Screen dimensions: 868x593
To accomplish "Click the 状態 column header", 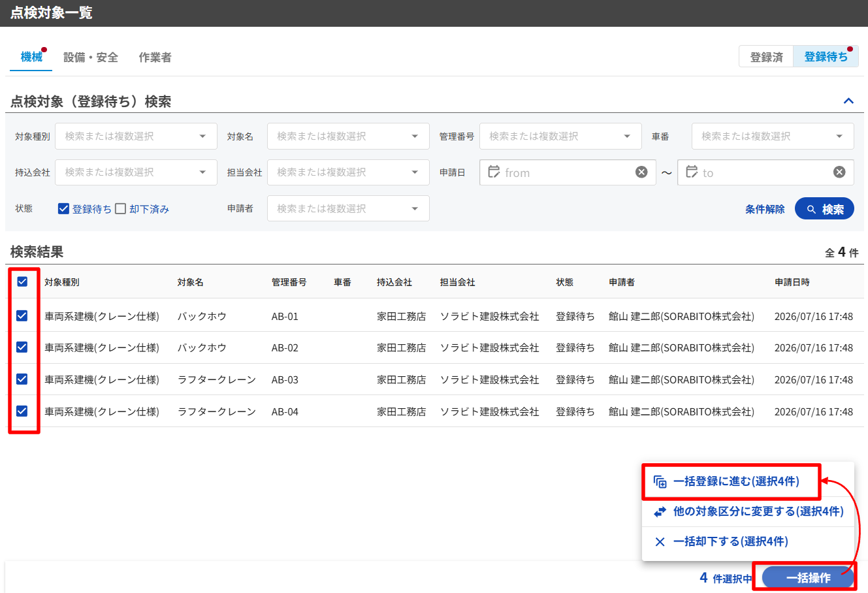I will click(x=565, y=282).
